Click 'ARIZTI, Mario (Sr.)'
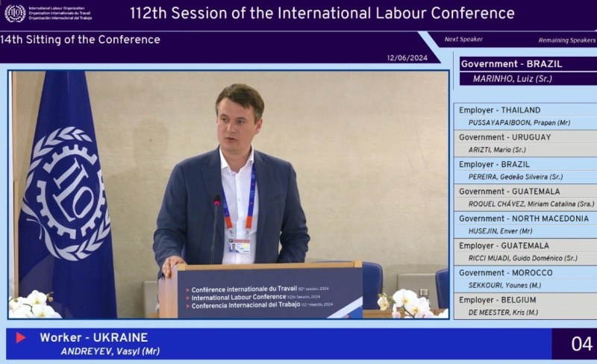597x364 pixels. (x=497, y=150)
